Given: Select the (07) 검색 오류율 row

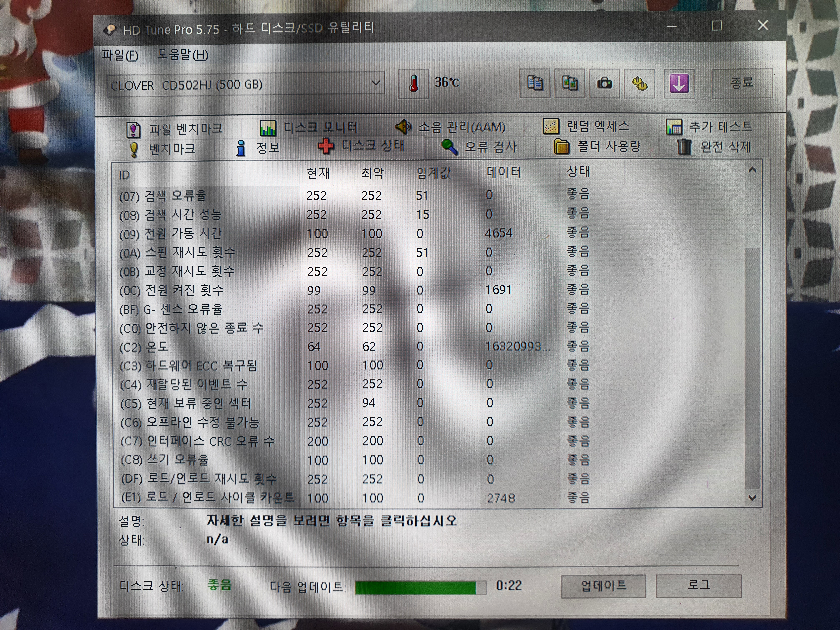Looking at the screenshot, I should point(355,196).
